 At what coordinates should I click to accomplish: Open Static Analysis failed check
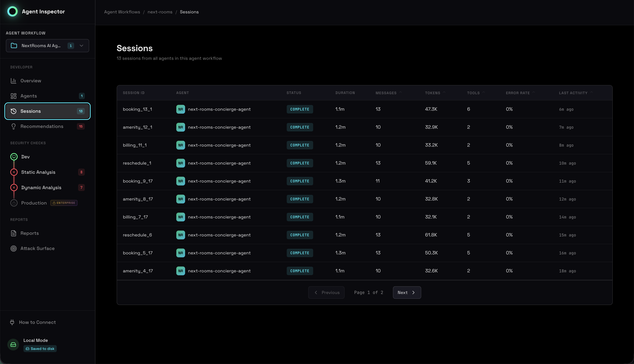(x=38, y=172)
